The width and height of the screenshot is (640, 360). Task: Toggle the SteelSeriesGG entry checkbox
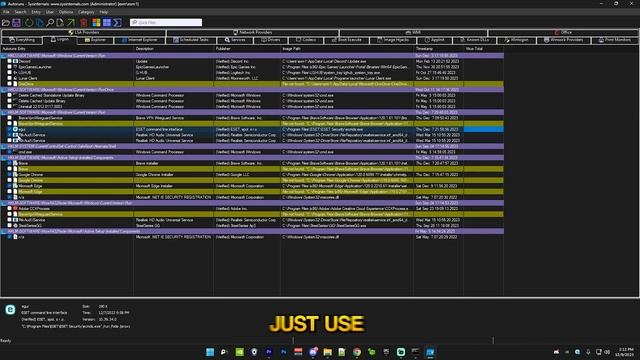click(x=9, y=226)
